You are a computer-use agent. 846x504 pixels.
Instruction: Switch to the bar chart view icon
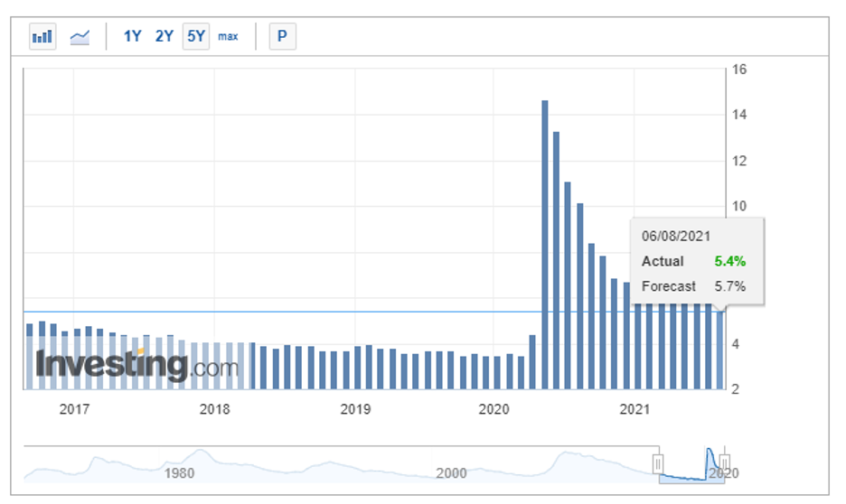point(42,37)
